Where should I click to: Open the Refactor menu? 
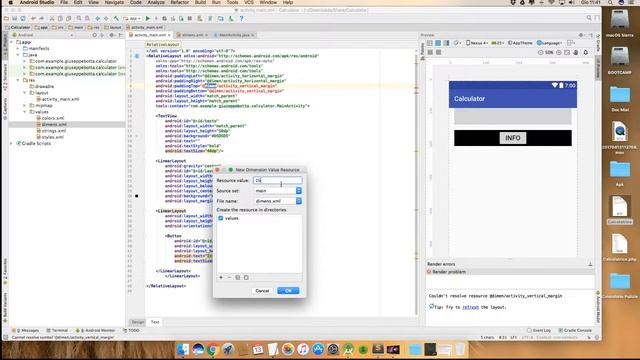[x=180, y=2]
